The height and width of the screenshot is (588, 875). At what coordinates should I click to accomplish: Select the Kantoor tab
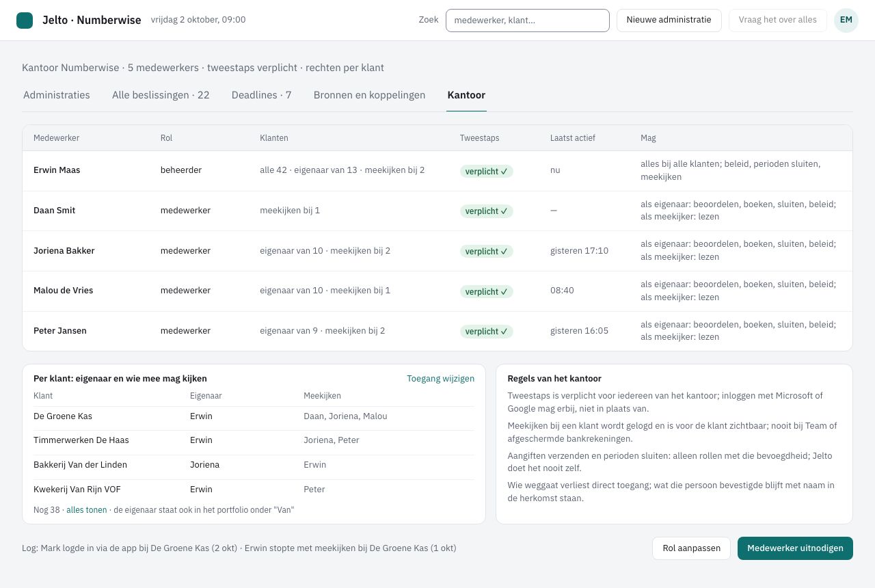click(x=466, y=96)
